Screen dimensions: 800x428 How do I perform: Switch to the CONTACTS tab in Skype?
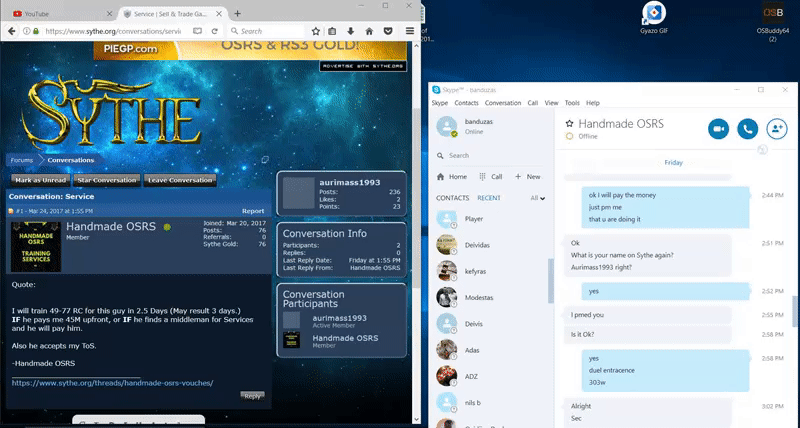click(x=452, y=198)
